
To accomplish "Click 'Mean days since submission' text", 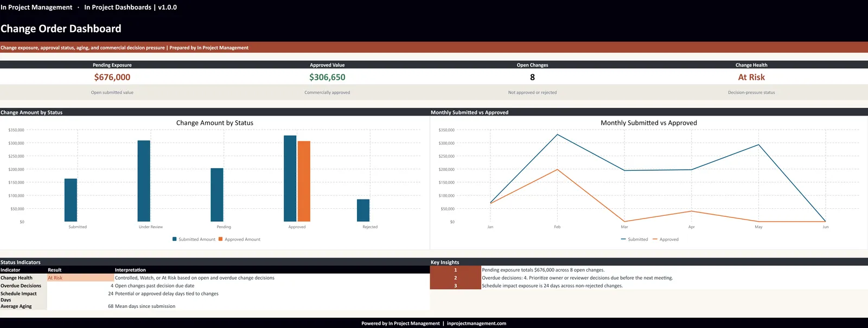I will (x=145, y=306).
